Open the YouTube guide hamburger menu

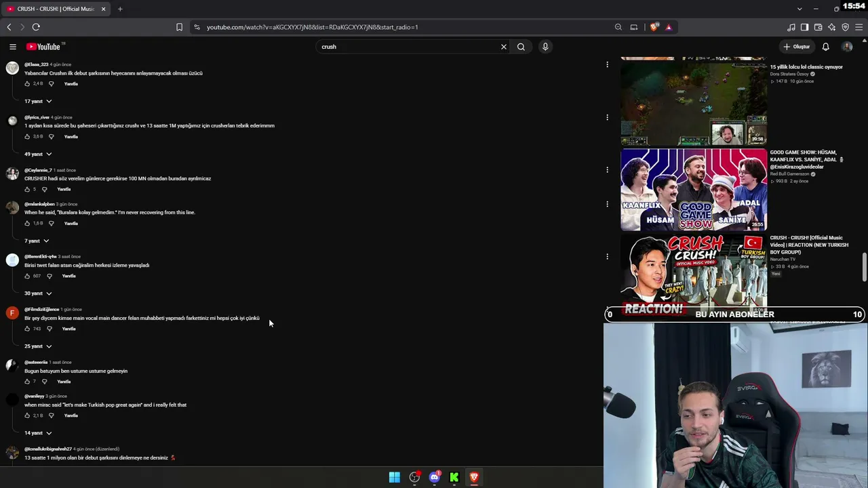click(13, 47)
